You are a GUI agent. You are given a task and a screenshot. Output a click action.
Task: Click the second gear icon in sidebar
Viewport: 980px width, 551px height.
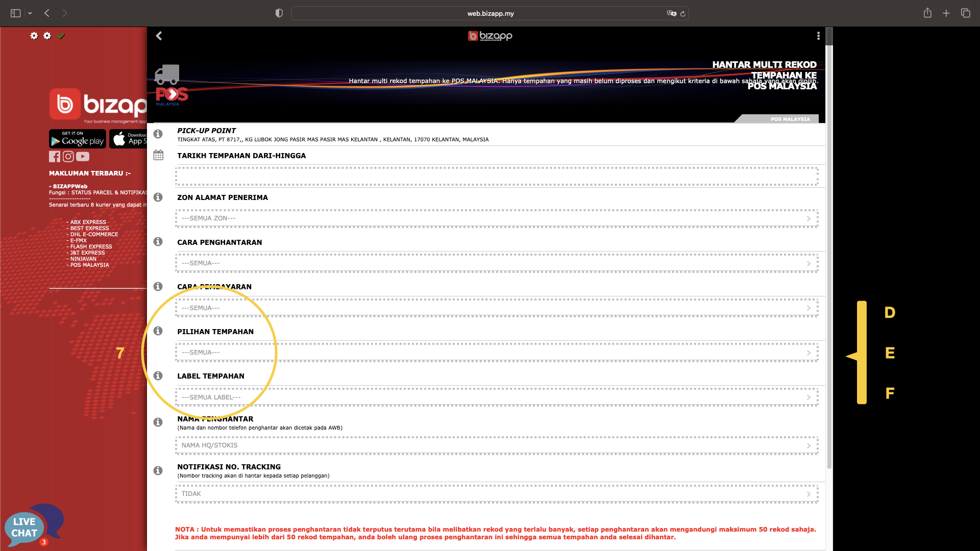tap(47, 36)
